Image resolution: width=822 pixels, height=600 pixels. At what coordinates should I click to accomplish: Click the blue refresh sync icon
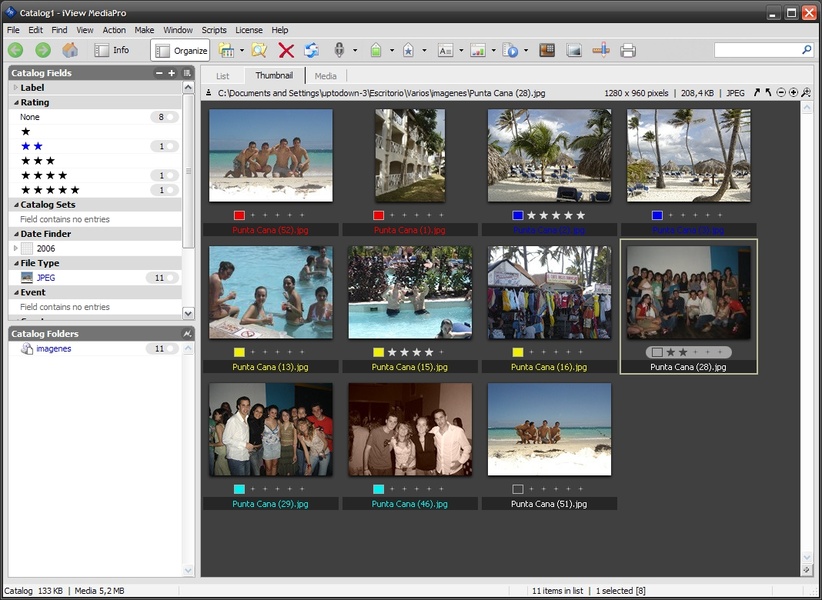[x=311, y=50]
